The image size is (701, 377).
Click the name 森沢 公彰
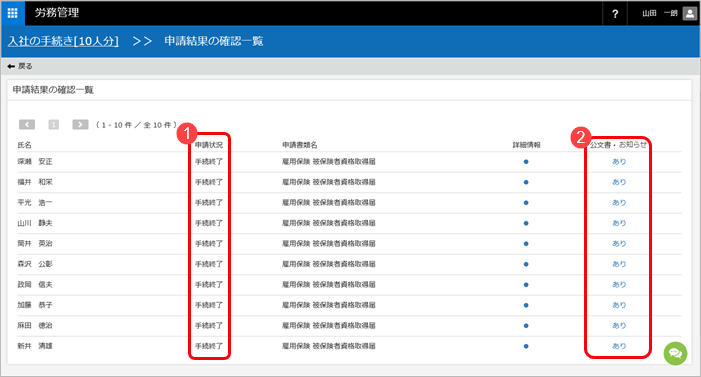pos(35,264)
